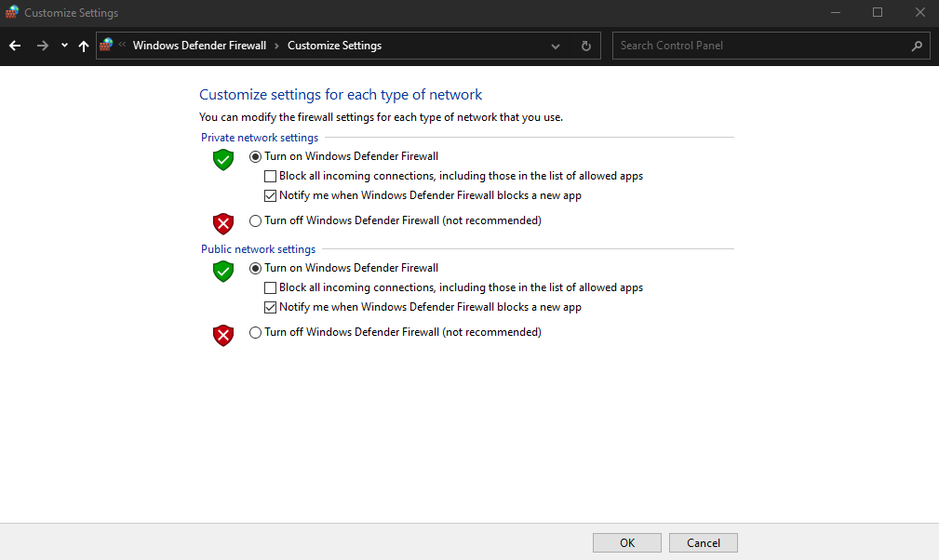Viewport: 939px width, 560px height.
Task: Click the 'Public network settings' section label
Action: [258, 249]
